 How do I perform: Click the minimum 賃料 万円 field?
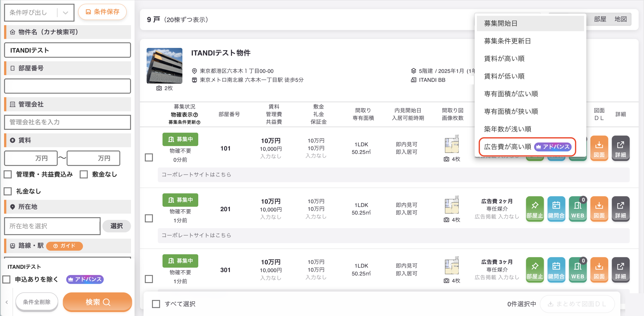(x=31, y=158)
